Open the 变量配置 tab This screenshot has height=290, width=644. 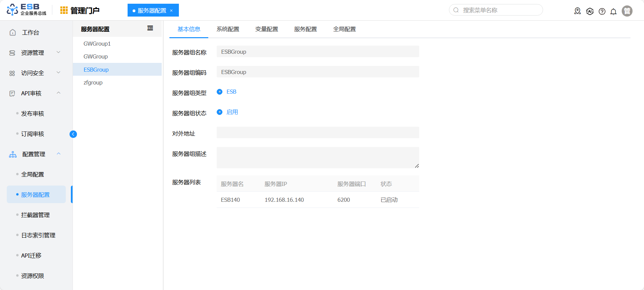(267, 29)
